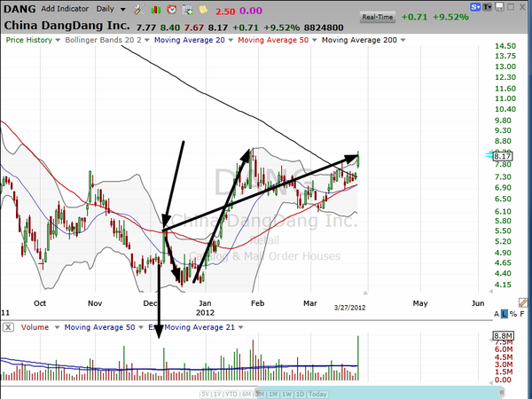Image resolution: width=532 pixels, height=399 pixels.
Task: Click the calendar add icon
Action: point(187,10)
